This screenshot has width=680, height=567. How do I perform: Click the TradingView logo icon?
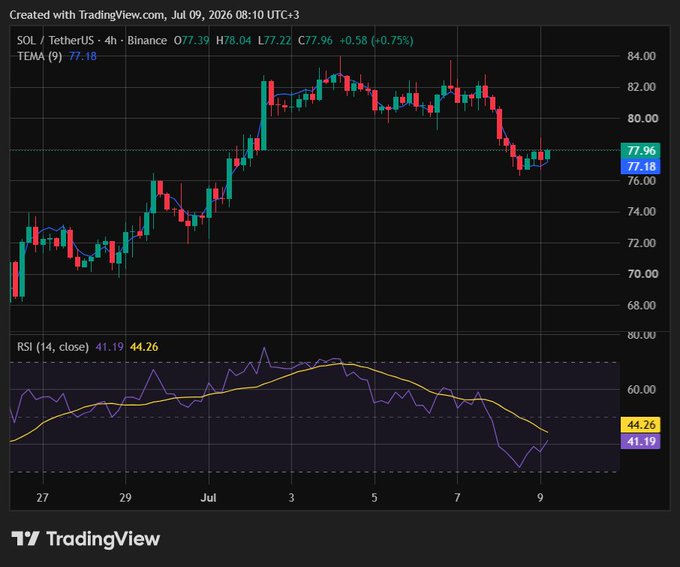click(x=25, y=539)
